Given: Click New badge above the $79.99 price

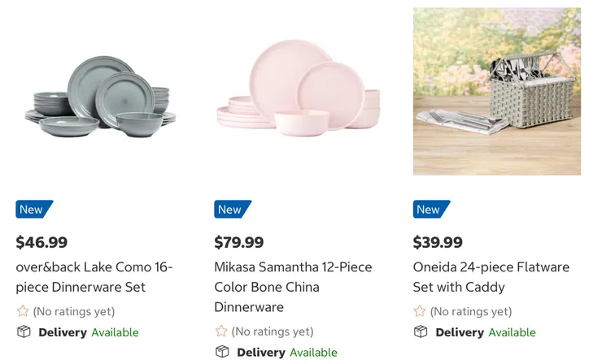Looking at the screenshot, I should pyautogui.click(x=232, y=210).
